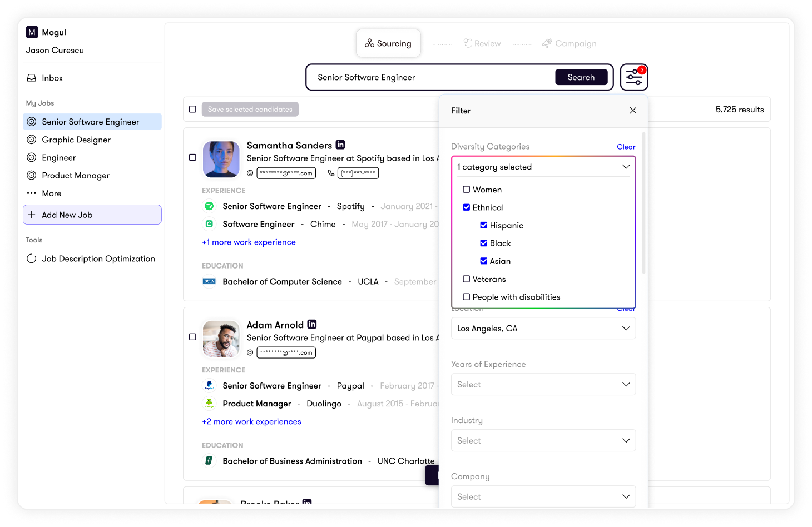Click Adam Arnold's email @ icon
The height and width of the screenshot is (527, 812).
pyautogui.click(x=250, y=352)
